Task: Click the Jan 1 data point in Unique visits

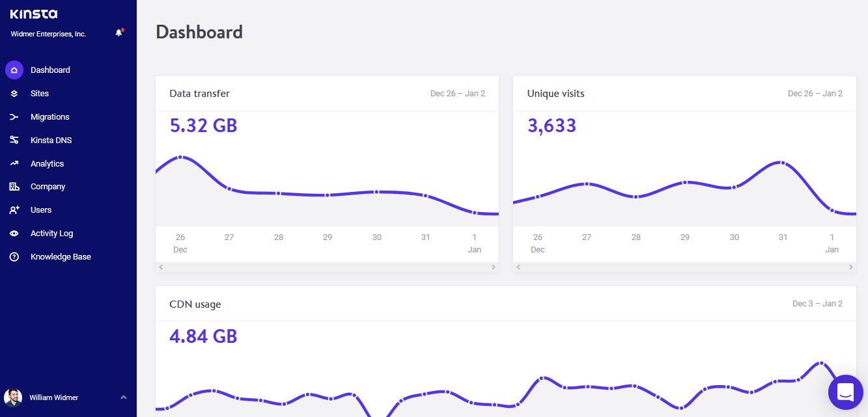Action: click(x=832, y=210)
